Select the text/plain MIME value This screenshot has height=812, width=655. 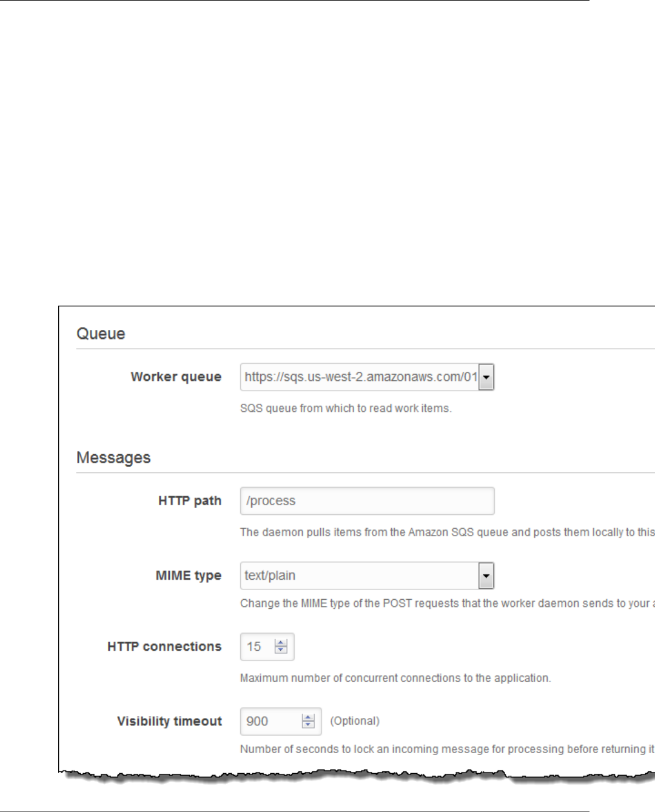coord(270,575)
